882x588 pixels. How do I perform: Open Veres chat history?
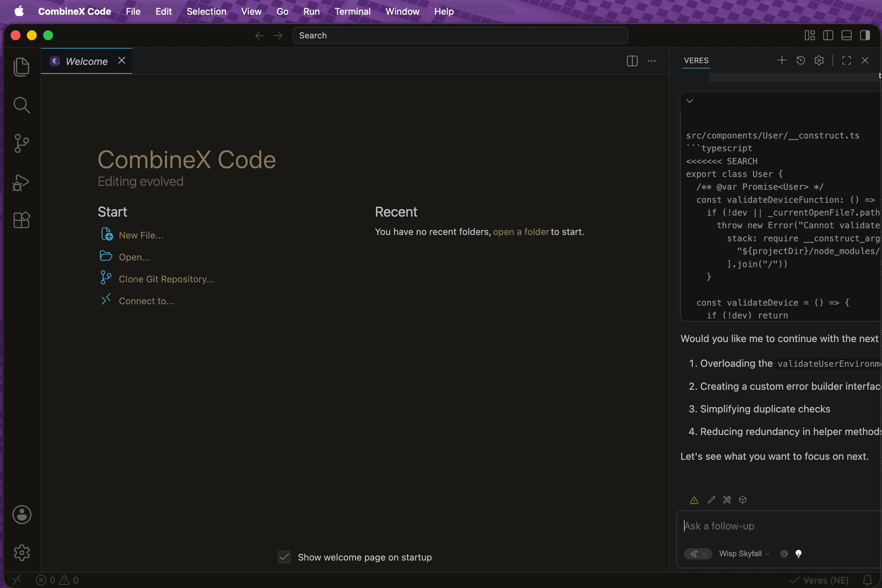click(801, 60)
